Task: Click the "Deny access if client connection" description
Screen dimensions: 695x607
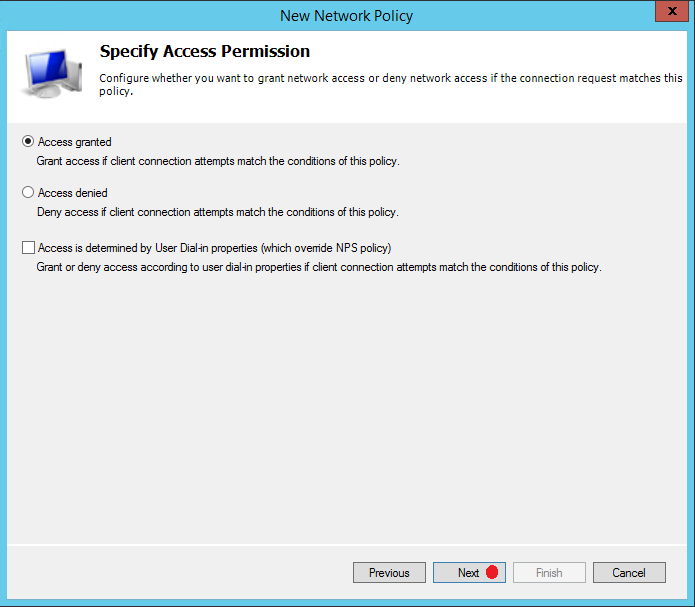Action: tap(218, 212)
